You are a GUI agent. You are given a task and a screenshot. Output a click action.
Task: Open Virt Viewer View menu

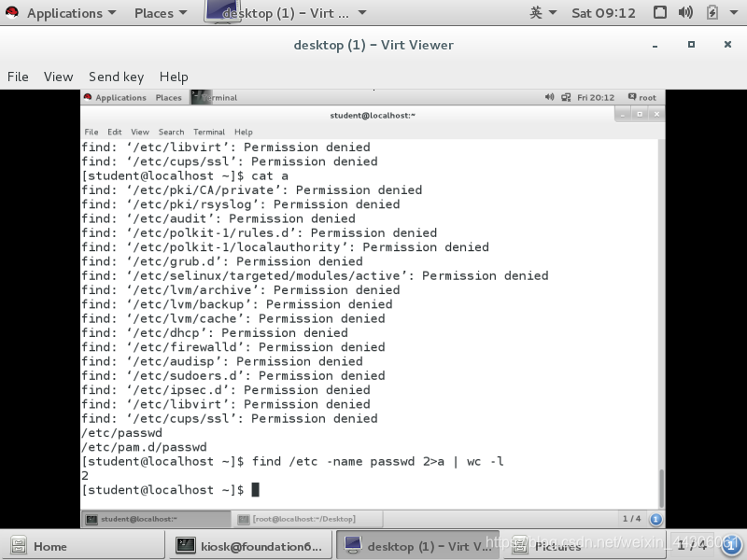(x=58, y=77)
